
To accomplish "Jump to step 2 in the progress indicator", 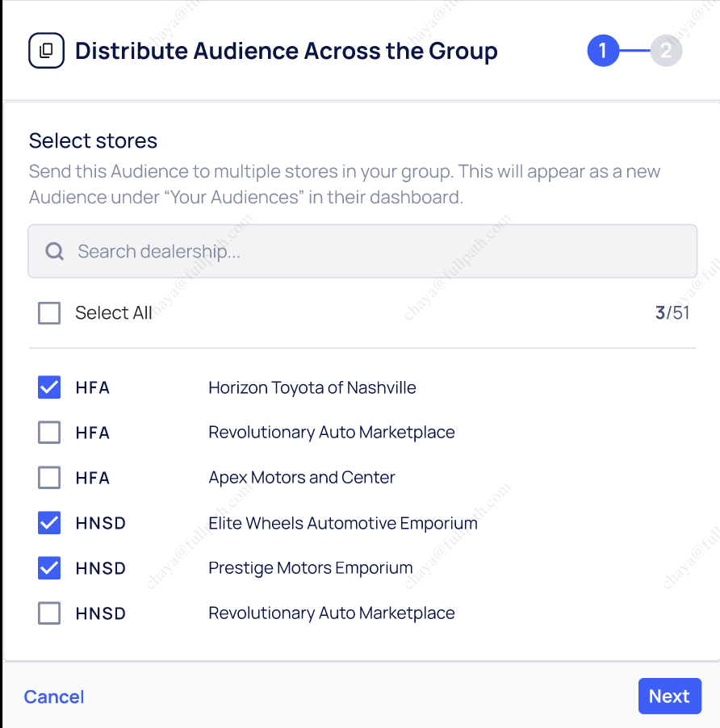I will [x=666, y=51].
